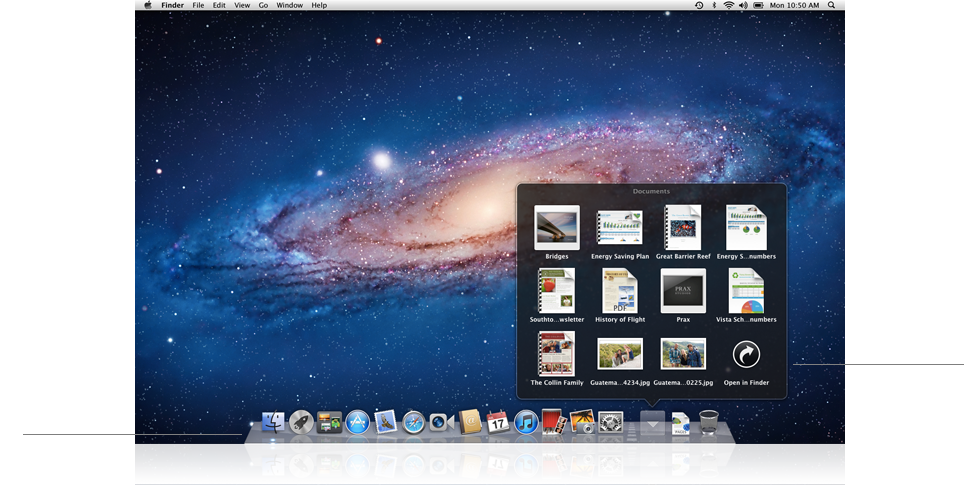Viewport: 980px width, 485px height.
Task: Open the Bridges document thumbnail
Action: coord(557,227)
